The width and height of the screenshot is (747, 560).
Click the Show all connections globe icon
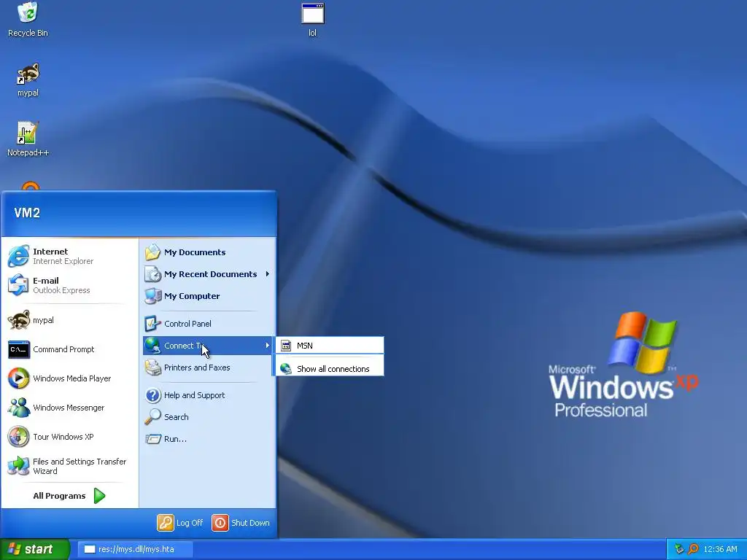click(286, 368)
